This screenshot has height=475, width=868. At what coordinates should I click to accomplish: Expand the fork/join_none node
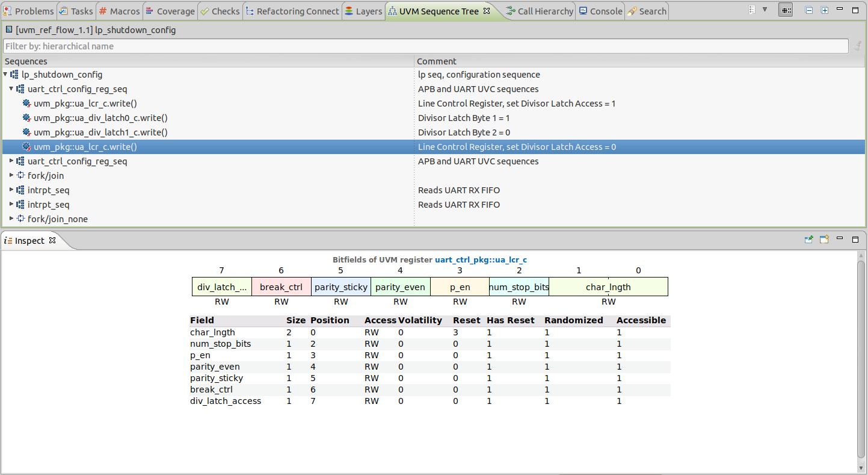11,219
